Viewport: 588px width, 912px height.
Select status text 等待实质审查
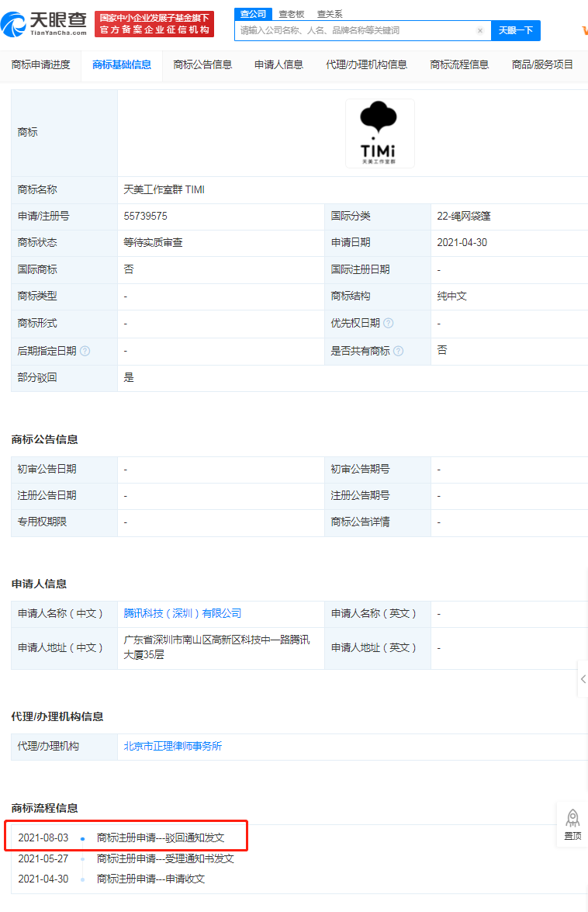tap(153, 242)
